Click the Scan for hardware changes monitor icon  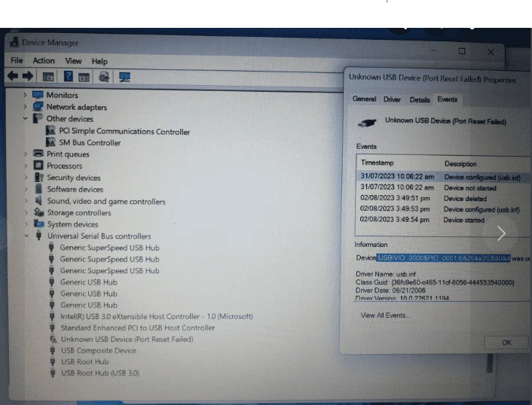coord(124,78)
